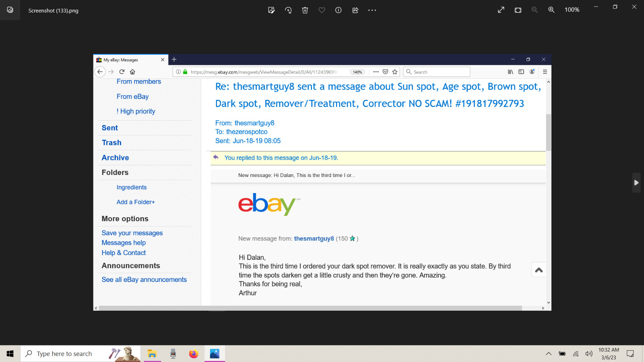Click the browser Search field
The image size is (644, 362).
click(437, 72)
